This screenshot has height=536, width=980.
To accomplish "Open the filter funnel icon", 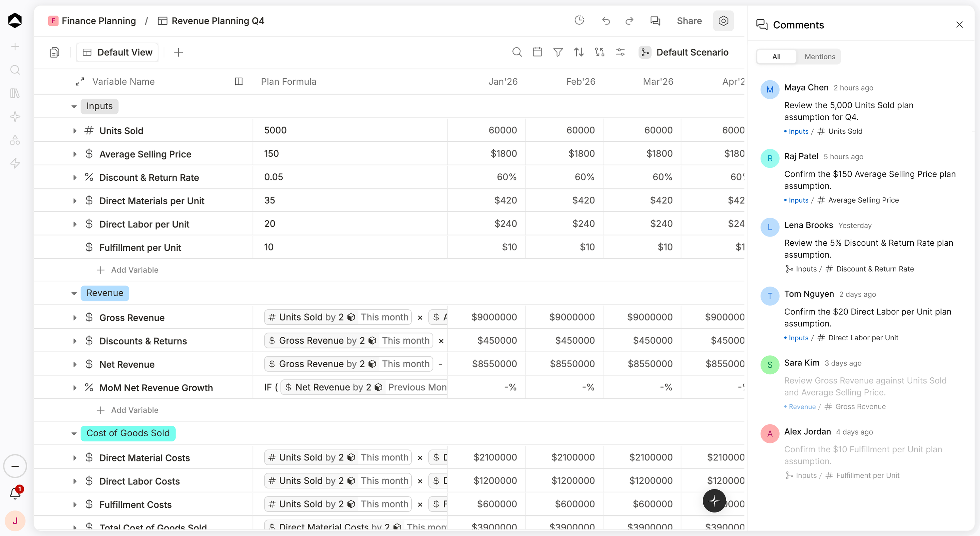I will (x=558, y=52).
